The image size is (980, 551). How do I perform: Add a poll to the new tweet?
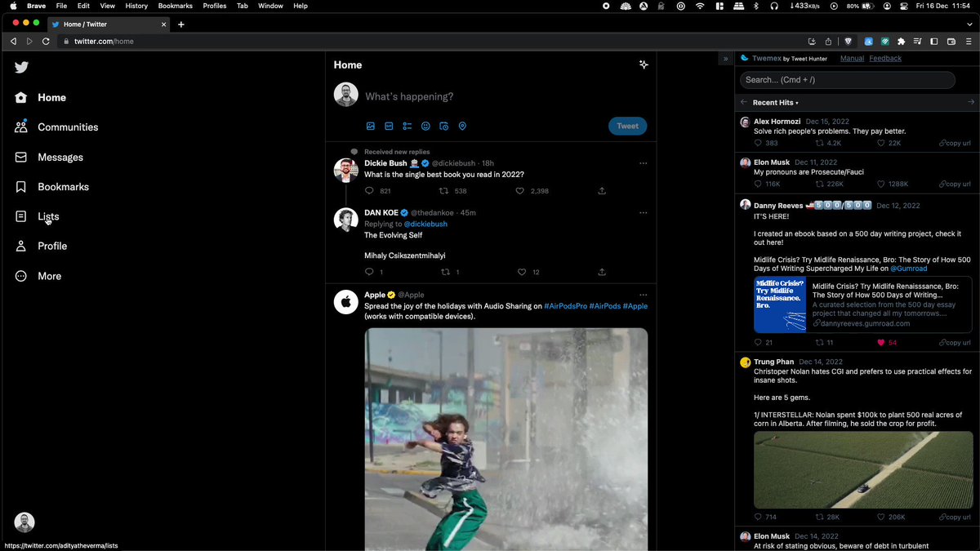coord(407,127)
